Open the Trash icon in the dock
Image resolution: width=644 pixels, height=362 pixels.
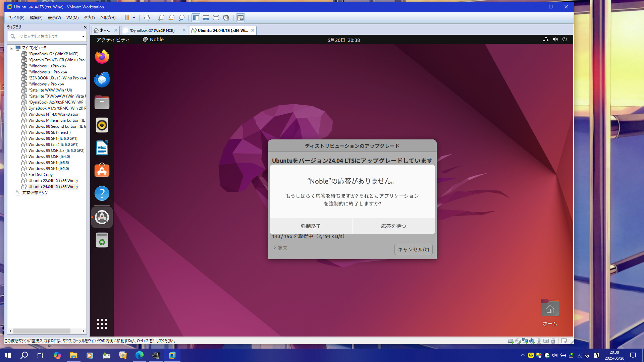[102, 240]
